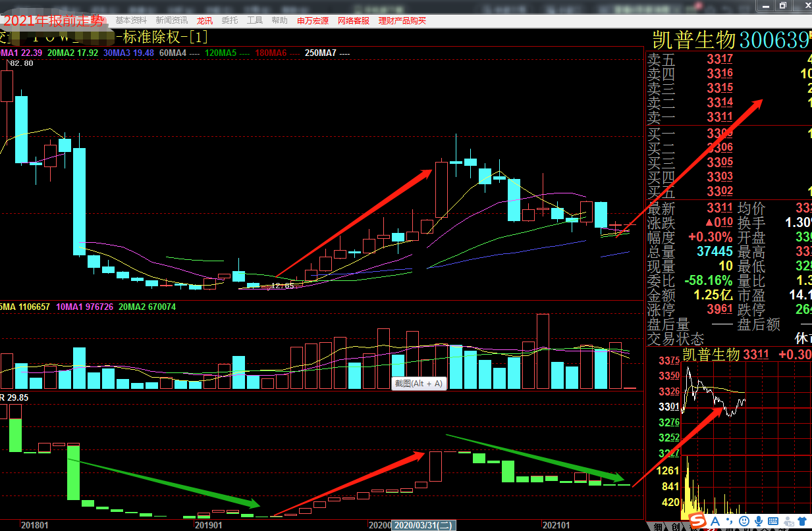Open Sogou soft keyboard icon

point(772,522)
